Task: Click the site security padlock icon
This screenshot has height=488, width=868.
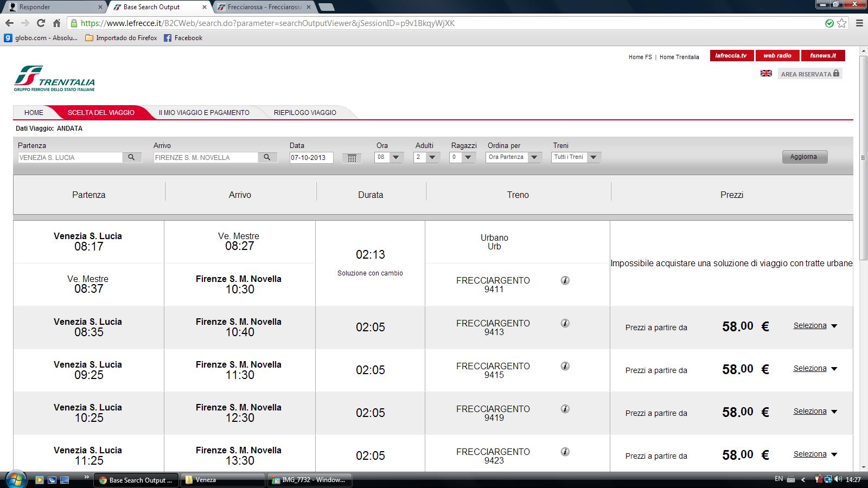Action: pos(74,23)
